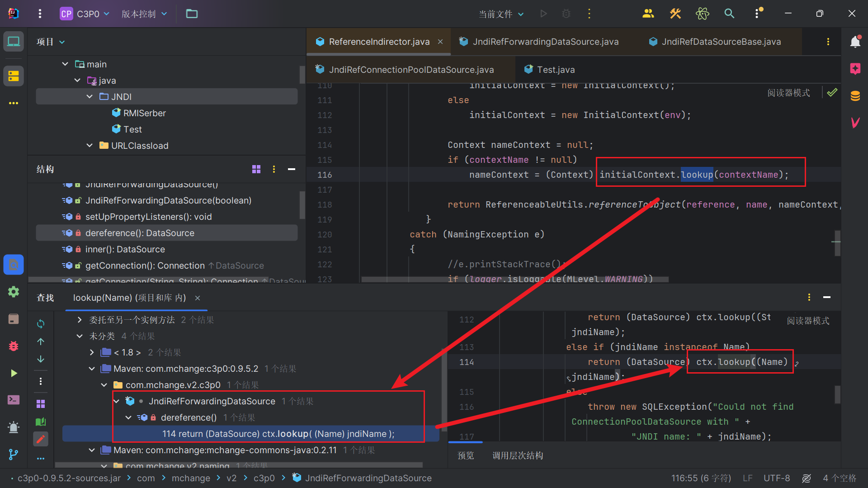Open Search Everywhere magnifier icon
Viewport: 868px width, 488px height.
pos(729,14)
